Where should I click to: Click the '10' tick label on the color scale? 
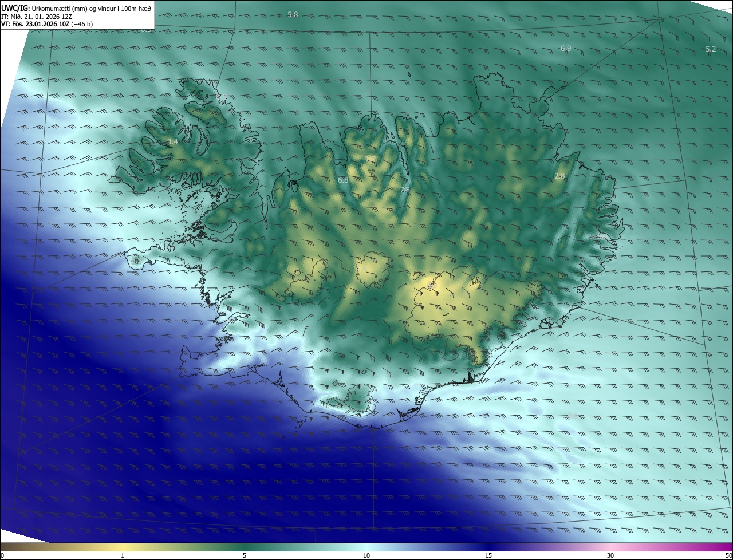[366, 555]
